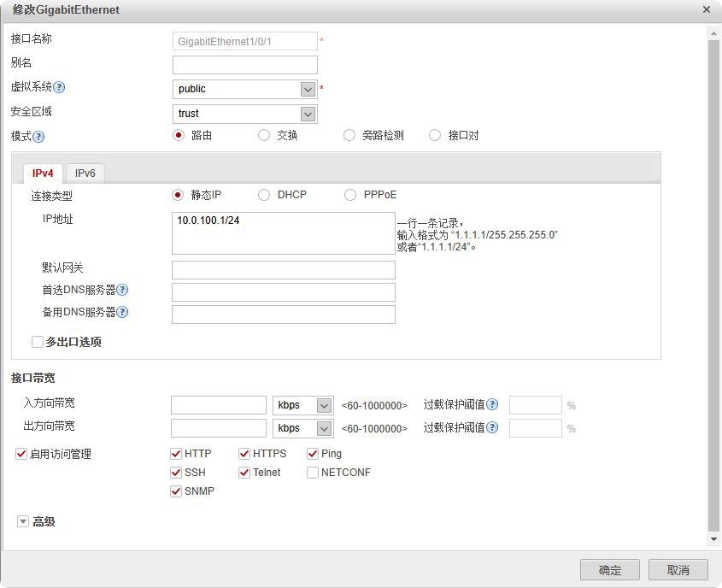The height and width of the screenshot is (588, 722).
Task: Open 入方向带宽 kbps unit dropdown
Action: 324,405
